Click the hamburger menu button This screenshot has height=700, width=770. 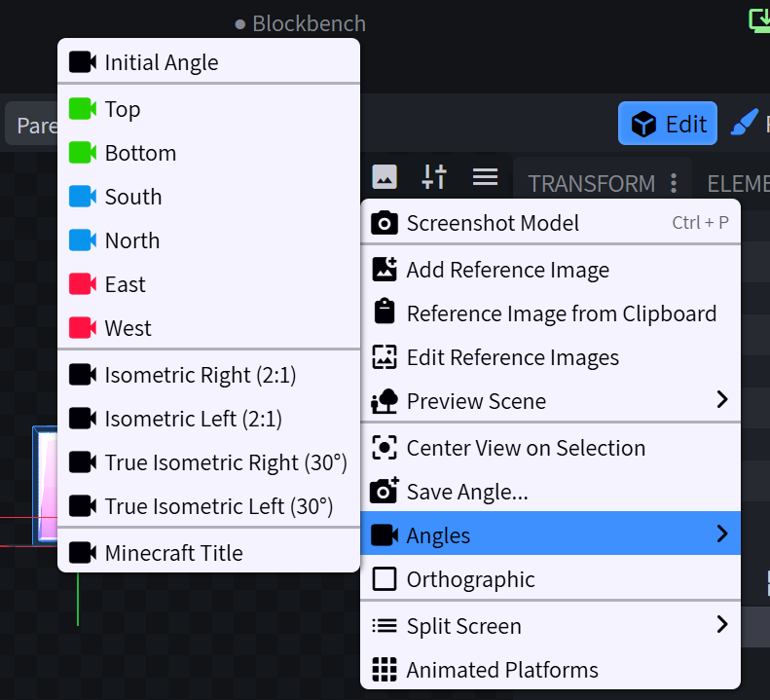coord(485,177)
